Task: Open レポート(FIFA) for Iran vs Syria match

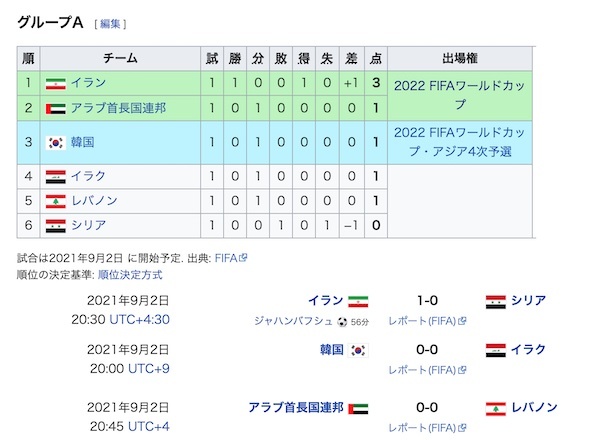Action: tap(422, 322)
